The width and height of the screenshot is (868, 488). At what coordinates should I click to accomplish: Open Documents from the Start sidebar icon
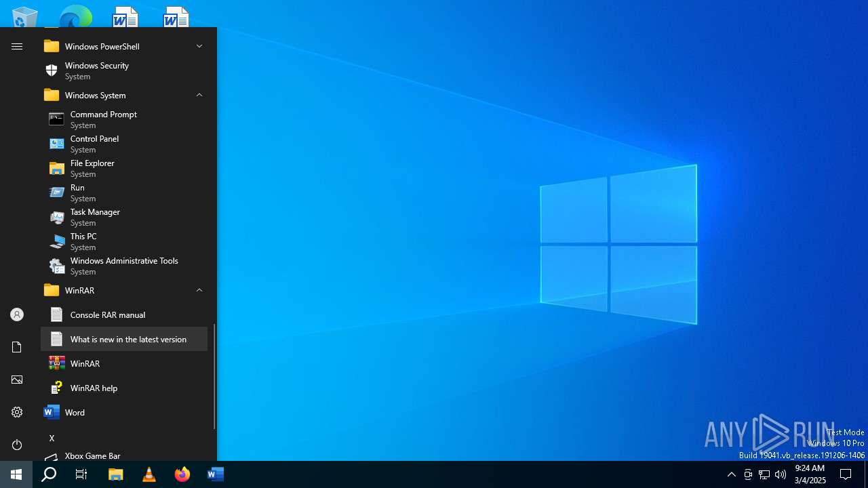[x=17, y=347]
